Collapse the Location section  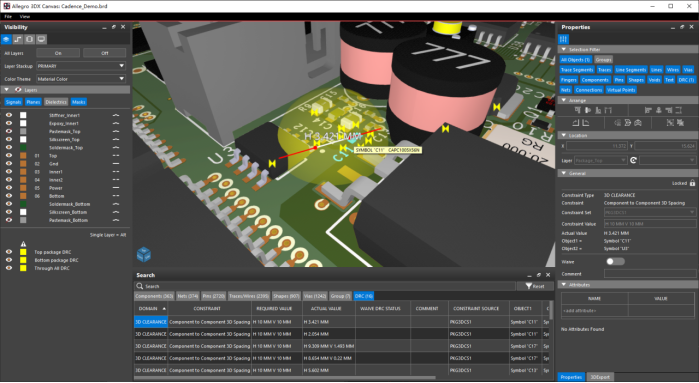pyautogui.click(x=564, y=135)
